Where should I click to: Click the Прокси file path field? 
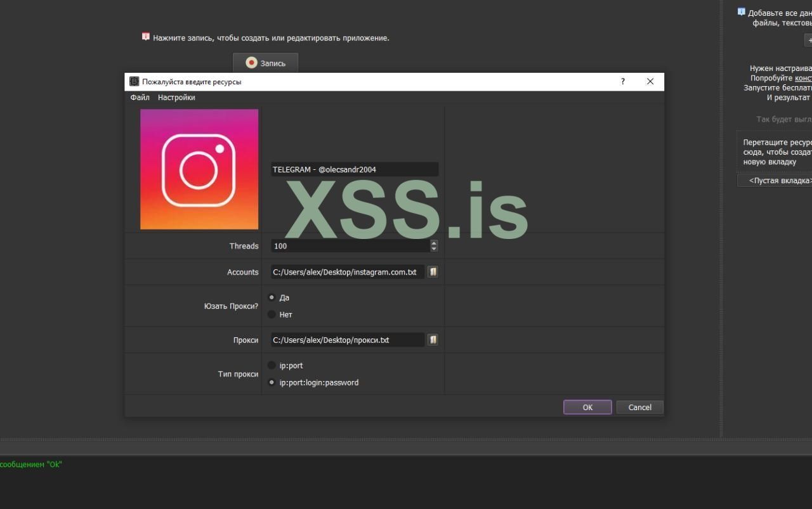[348, 340]
